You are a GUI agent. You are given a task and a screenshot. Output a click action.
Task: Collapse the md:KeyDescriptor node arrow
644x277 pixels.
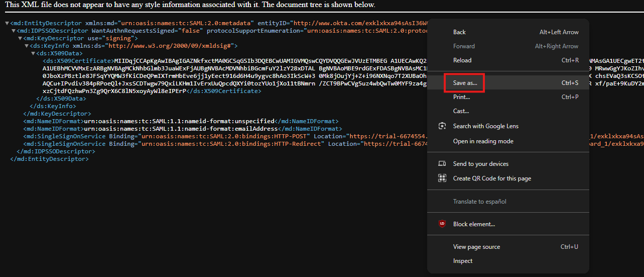tap(20, 39)
